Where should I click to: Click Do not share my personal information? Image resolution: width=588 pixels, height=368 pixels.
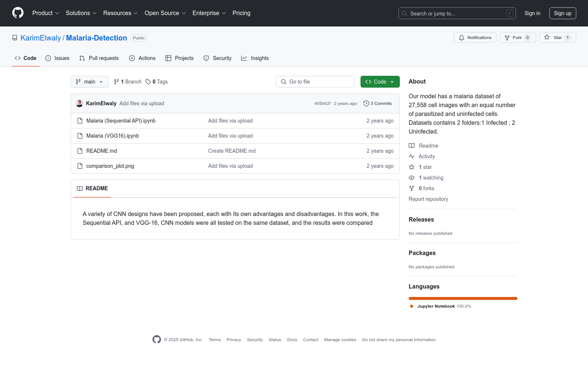coord(399,340)
